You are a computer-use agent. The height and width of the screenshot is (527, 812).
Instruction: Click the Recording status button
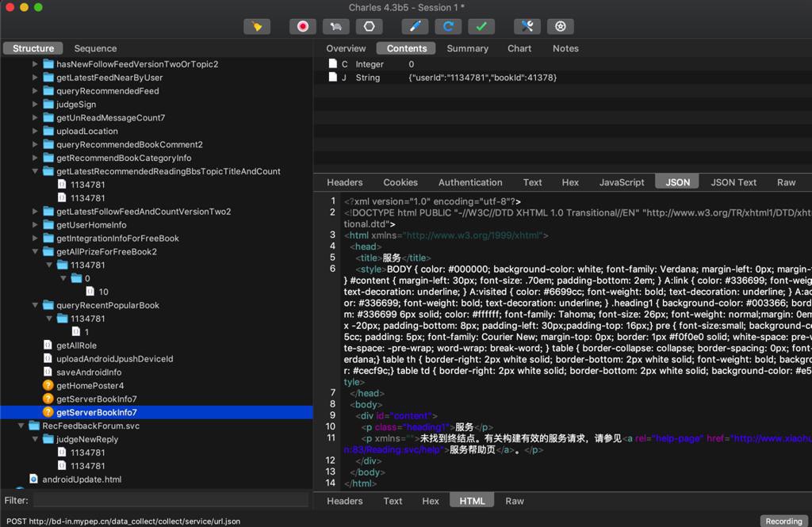pyautogui.click(x=783, y=521)
